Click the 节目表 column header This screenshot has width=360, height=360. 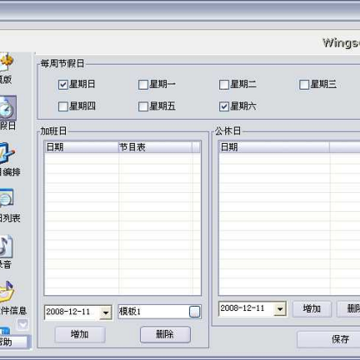[155, 147]
